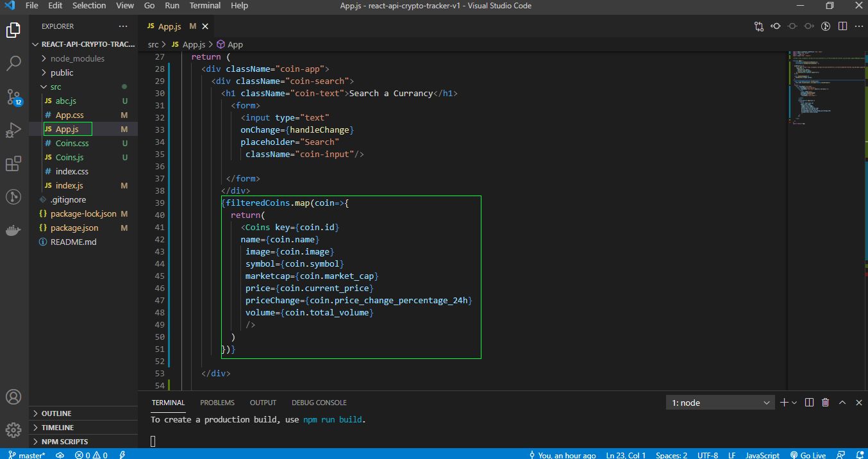Open changes with previous revision icon
The height and width of the screenshot is (459, 868).
(776, 26)
